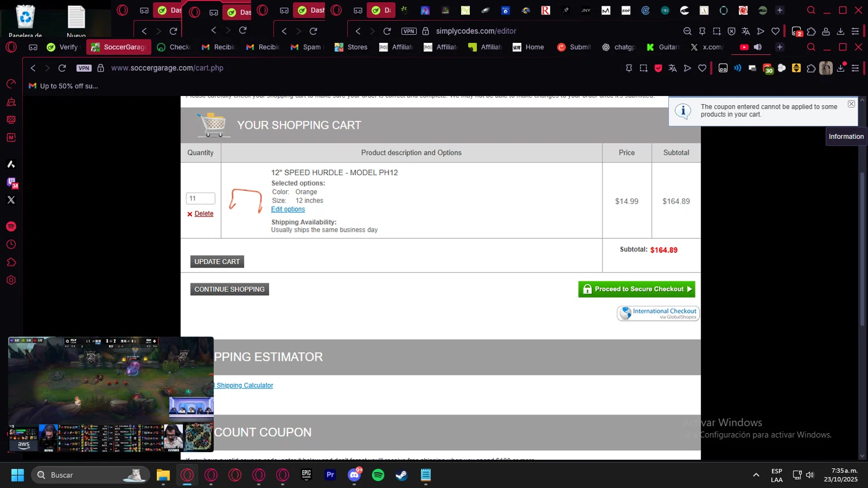Open the Home tab
Viewport: 868px width, 488px height.
(x=529, y=47)
